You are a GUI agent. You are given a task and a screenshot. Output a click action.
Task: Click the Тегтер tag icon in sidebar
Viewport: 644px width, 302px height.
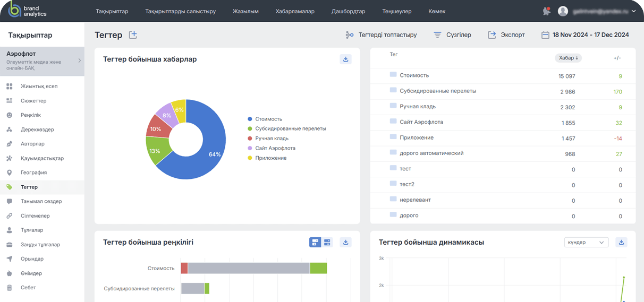pos(9,187)
